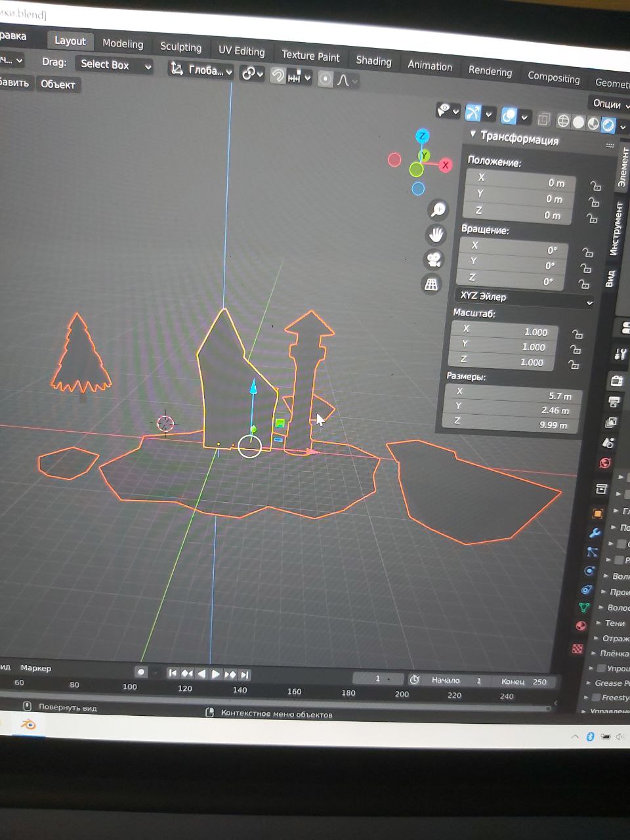This screenshot has height=840, width=630.
Task: Toggle lock for Position X field
Action: click(595, 186)
